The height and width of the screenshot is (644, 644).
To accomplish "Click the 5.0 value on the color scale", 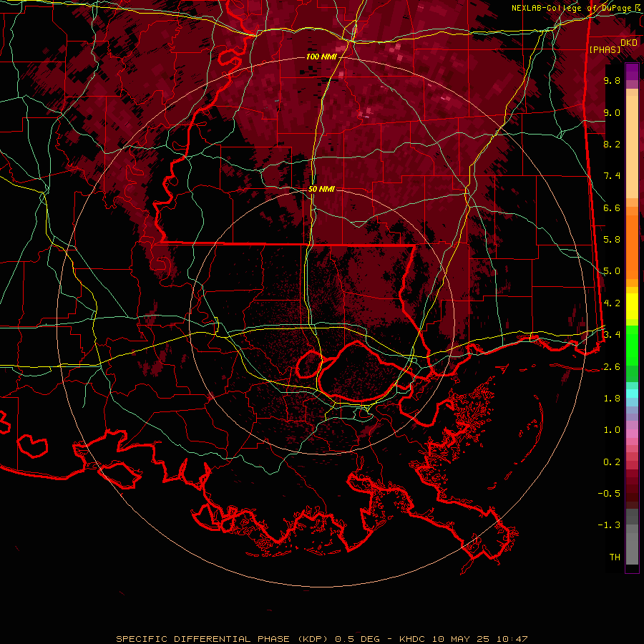I will coord(612,271).
